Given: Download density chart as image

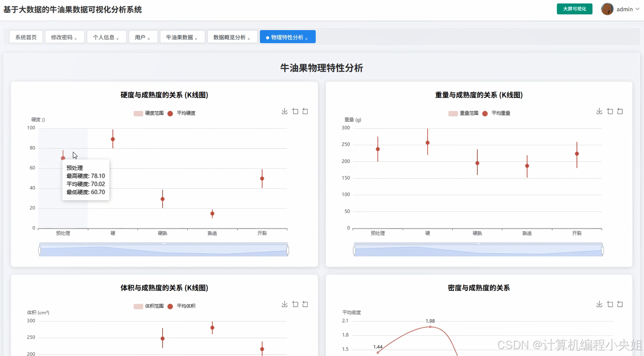Looking at the screenshot, I should (x=599, y=304).
